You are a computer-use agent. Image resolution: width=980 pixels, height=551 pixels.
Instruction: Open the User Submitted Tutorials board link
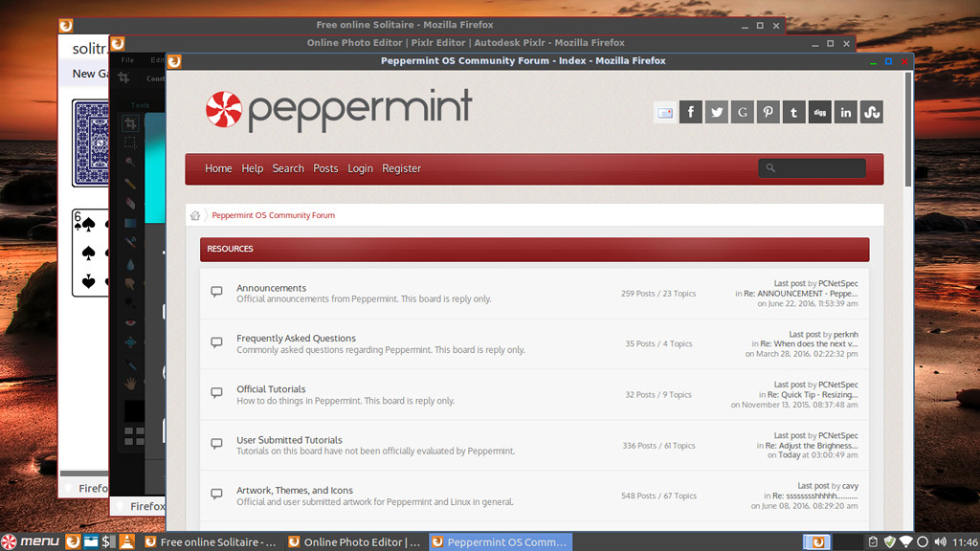coord(289,440)
